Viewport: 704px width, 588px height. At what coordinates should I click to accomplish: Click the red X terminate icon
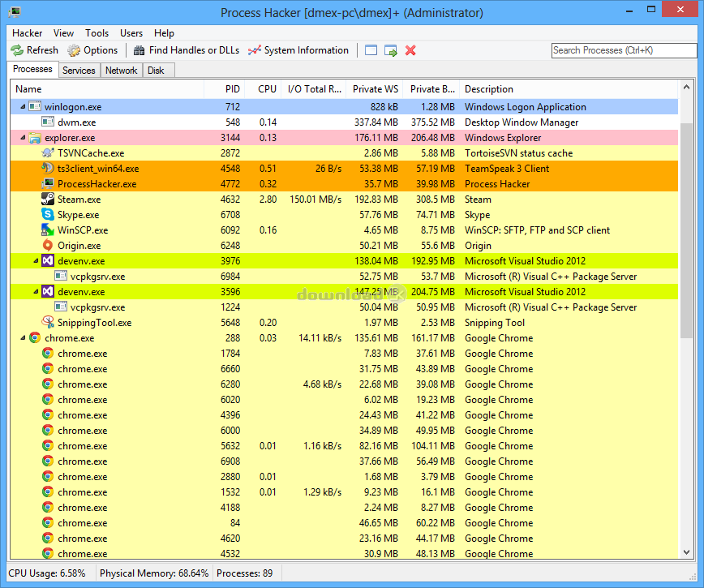click(x=410, y=50)
